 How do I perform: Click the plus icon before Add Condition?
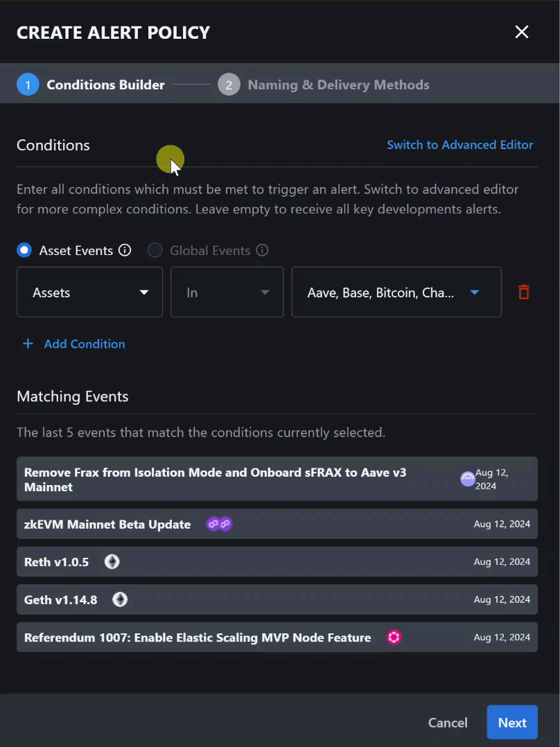[28, 343]
